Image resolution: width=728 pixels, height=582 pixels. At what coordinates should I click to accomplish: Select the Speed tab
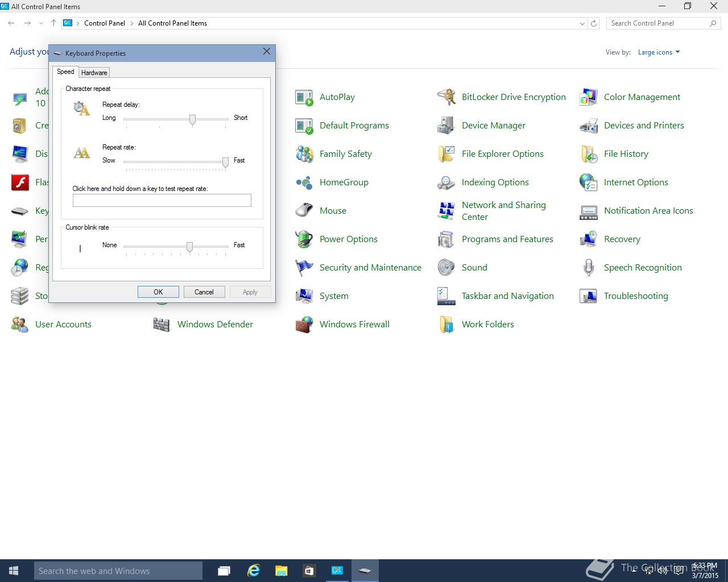tap(65, 72)
